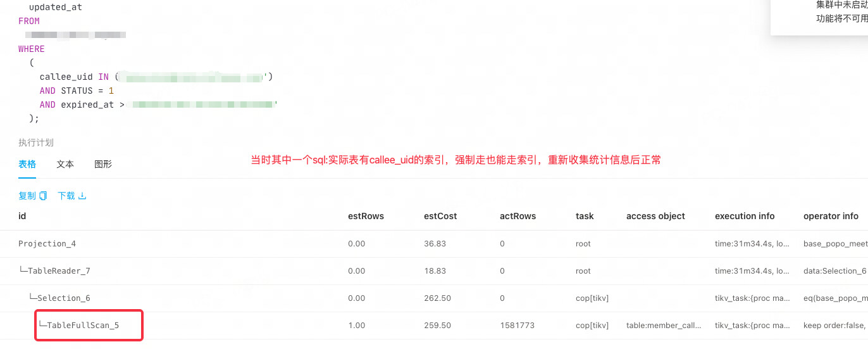868x349 pixels.
Task: Click the id column header
Action: point(22,216)
